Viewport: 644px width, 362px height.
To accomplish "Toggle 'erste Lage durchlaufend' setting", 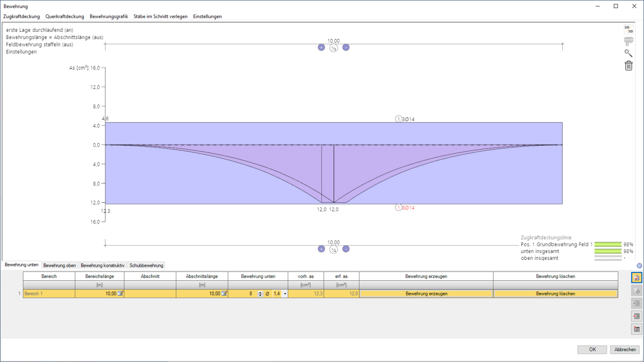I will [40, 30].
